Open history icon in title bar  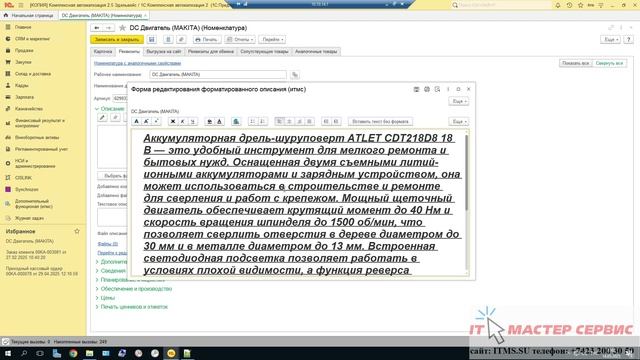point(569,5)
